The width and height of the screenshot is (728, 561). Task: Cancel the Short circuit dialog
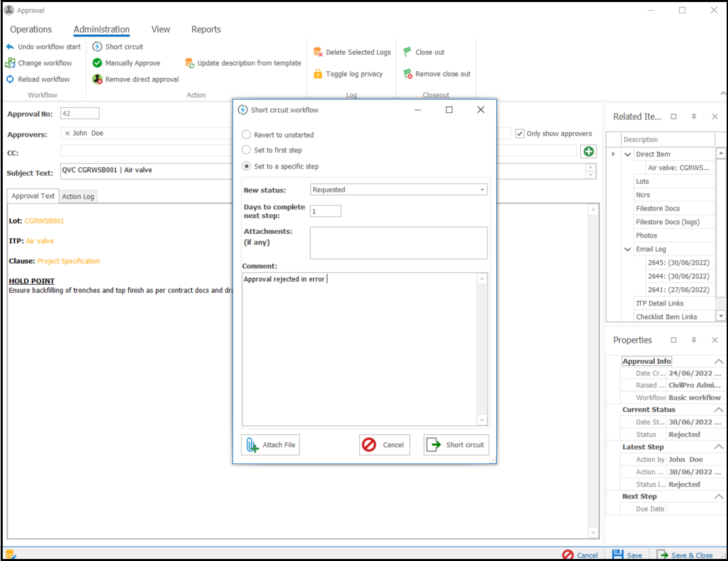pyautogui.click(x=384, y=444)
